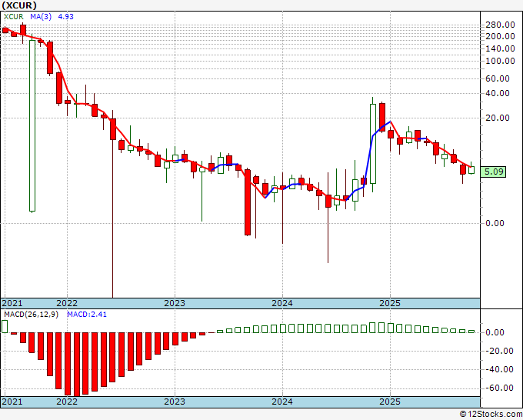This screenshot has width=523, height=420.
Task: Click the tall green candlestick in 2021
Action: [x=32, y=125]
